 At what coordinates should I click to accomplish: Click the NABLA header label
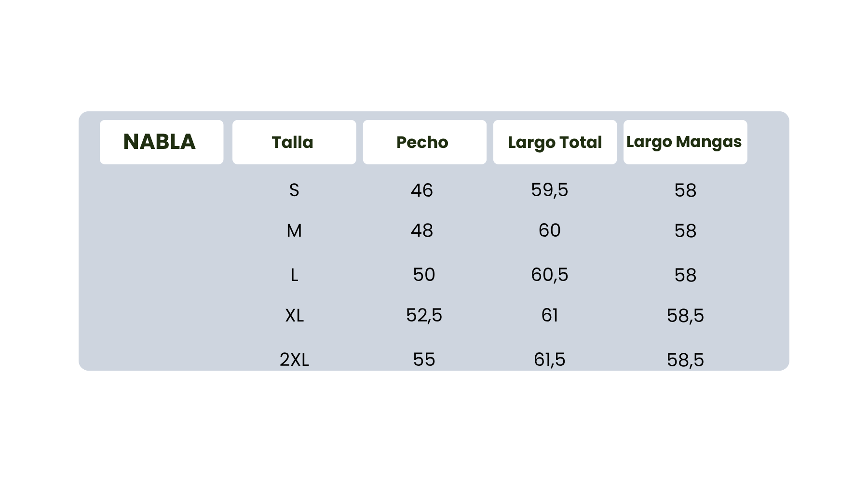pos(160,142)
